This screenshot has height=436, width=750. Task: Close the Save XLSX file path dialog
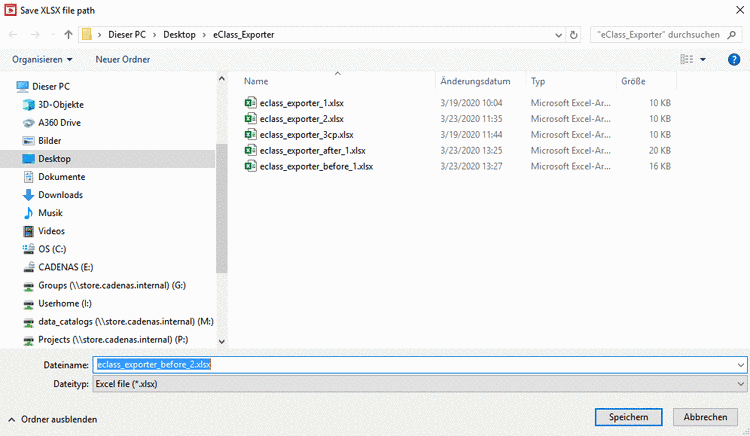click(x=739, y=10)
